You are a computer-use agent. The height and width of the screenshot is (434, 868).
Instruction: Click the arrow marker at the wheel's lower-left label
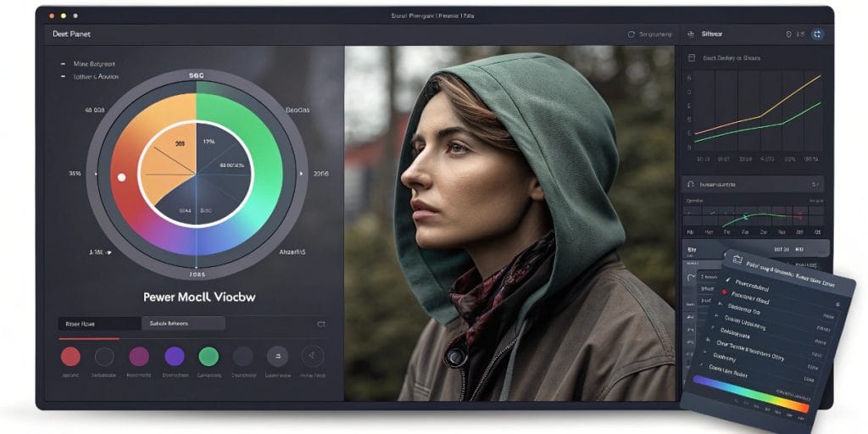pos(108,253)
